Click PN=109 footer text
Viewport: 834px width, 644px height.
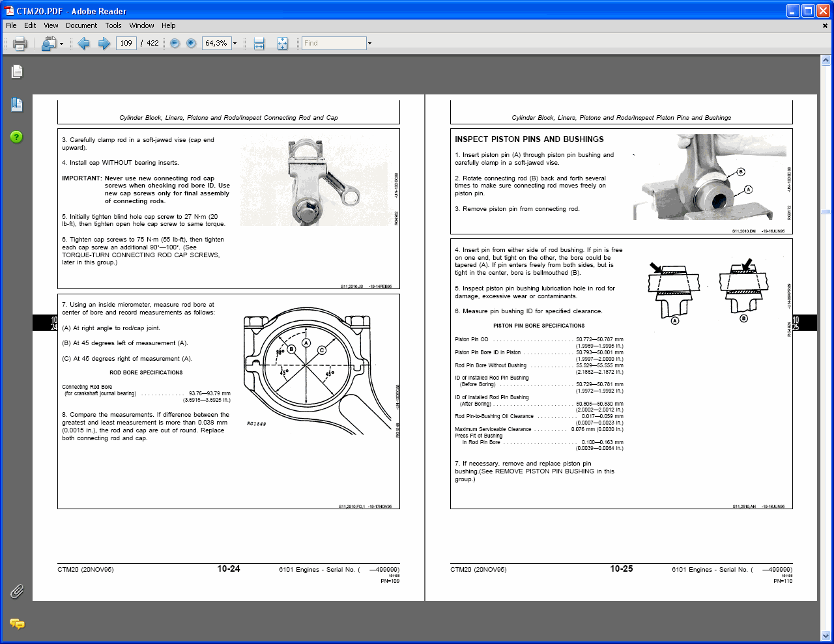click(390, 581)
